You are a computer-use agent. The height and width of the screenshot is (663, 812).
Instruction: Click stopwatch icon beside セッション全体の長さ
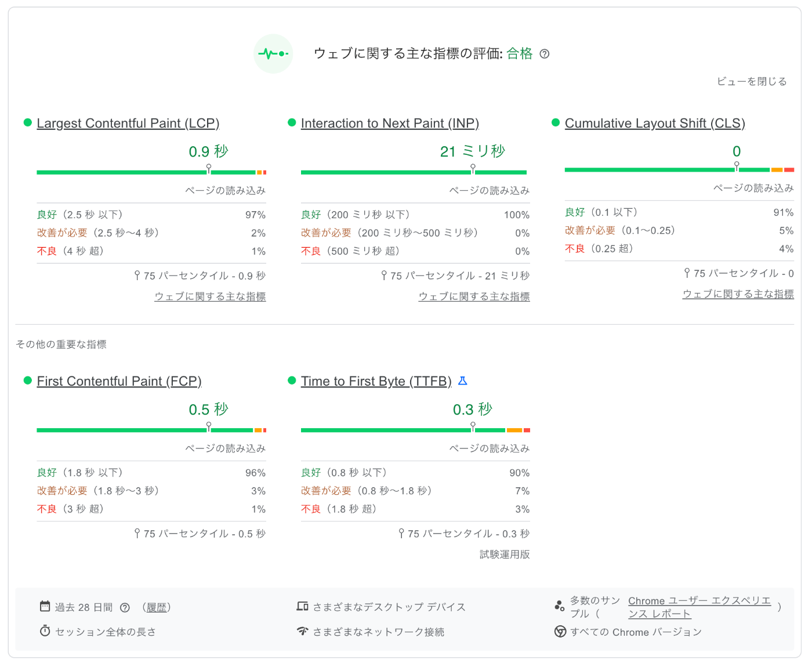(x=45, y=631)
